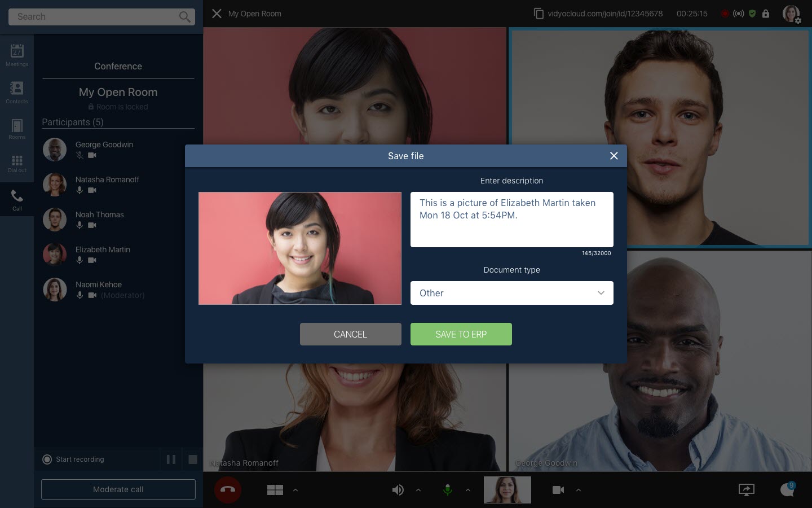
Task: Close My Open Room with the X icon
Action: tap(217, 14)
